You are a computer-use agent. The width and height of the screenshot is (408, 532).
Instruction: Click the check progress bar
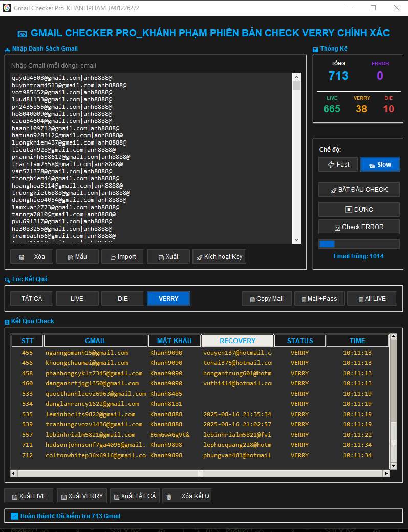(359, 244)
